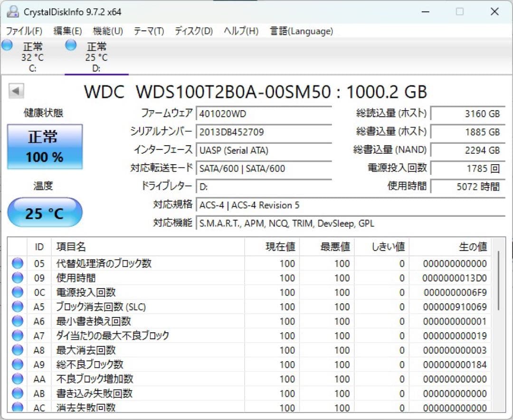Click the status icon for attribute A5 ブロック消去回数
513x420 pixels.
tap(17, 307)
